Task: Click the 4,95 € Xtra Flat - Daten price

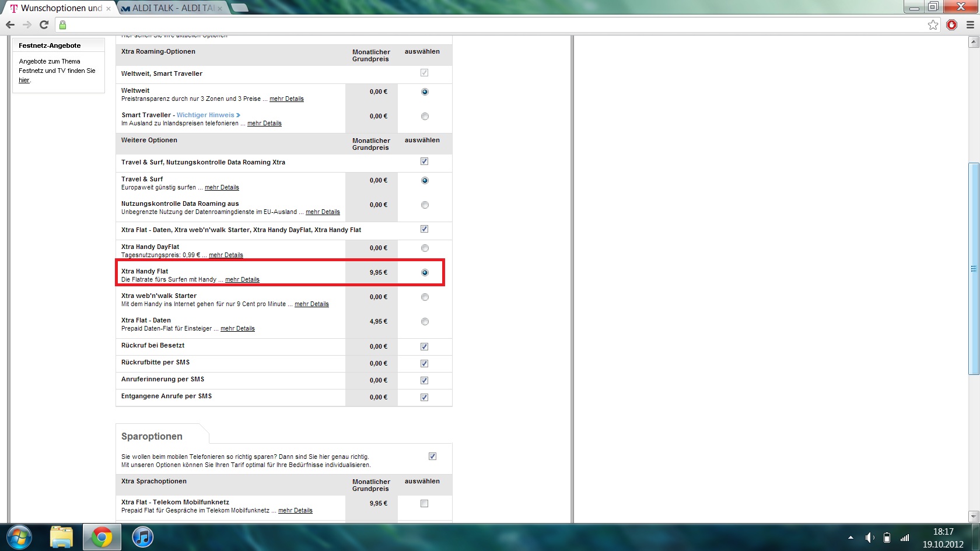Action: tap(378, 321)
